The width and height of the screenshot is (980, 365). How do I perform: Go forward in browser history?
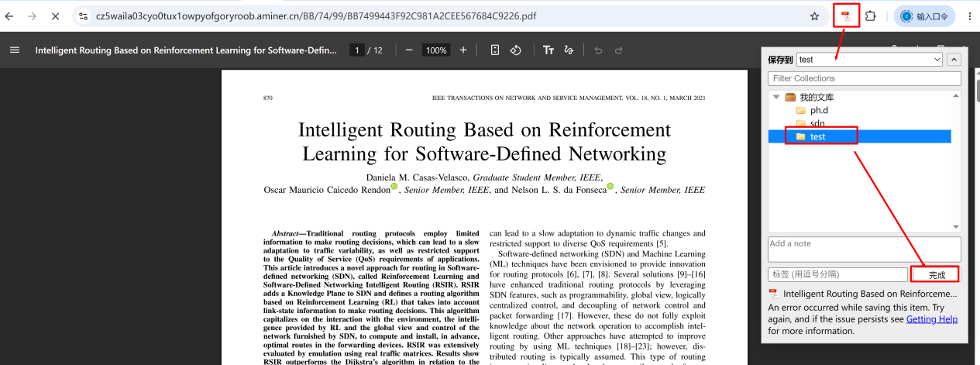pos(33,16)
